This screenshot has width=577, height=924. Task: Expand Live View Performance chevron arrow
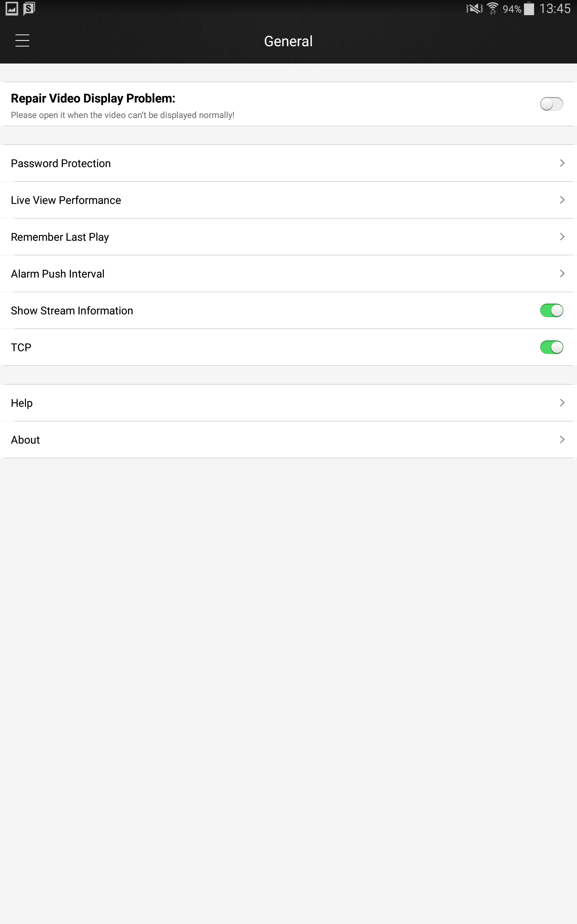tap(562, 200)
